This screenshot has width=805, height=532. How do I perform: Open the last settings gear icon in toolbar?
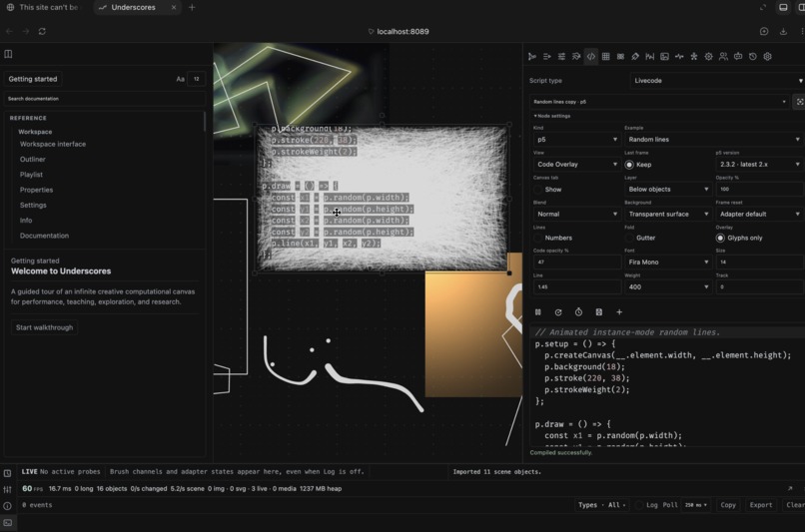pos(767,57)
